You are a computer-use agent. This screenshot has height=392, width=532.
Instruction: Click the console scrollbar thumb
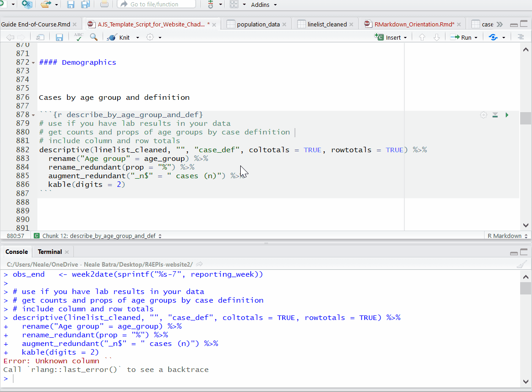click(526, 288)
